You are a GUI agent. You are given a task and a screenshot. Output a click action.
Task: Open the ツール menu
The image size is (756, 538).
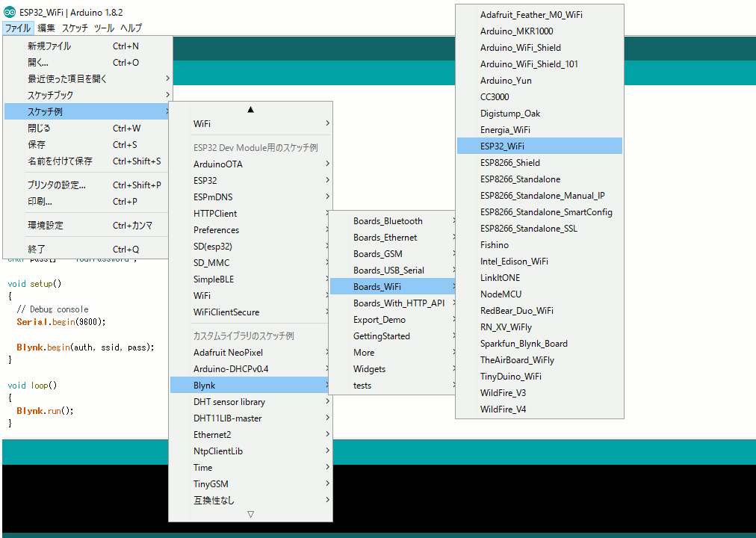click(x=104, y=28)
